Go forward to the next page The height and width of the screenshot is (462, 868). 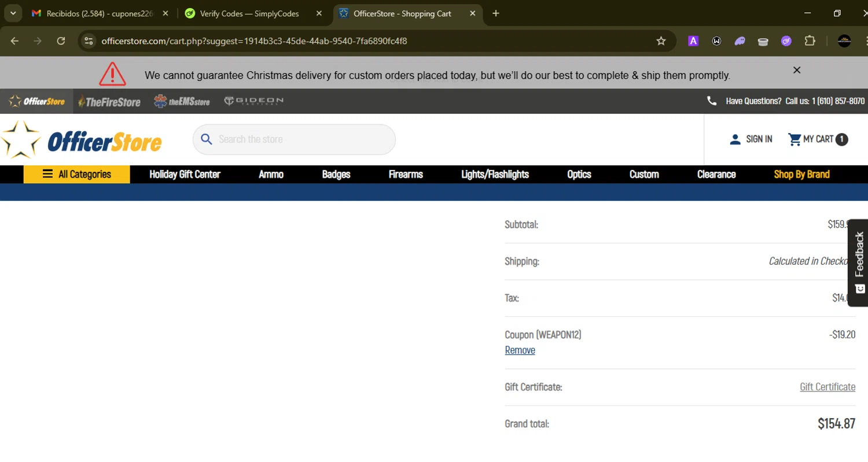38,41
